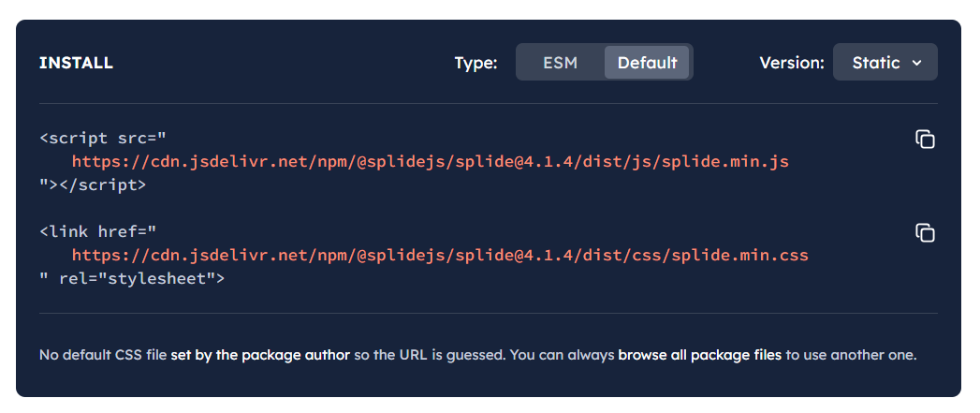Click the chevron beside Static
Viewport: 980px width, 413px height.
(x=917, y=63)
